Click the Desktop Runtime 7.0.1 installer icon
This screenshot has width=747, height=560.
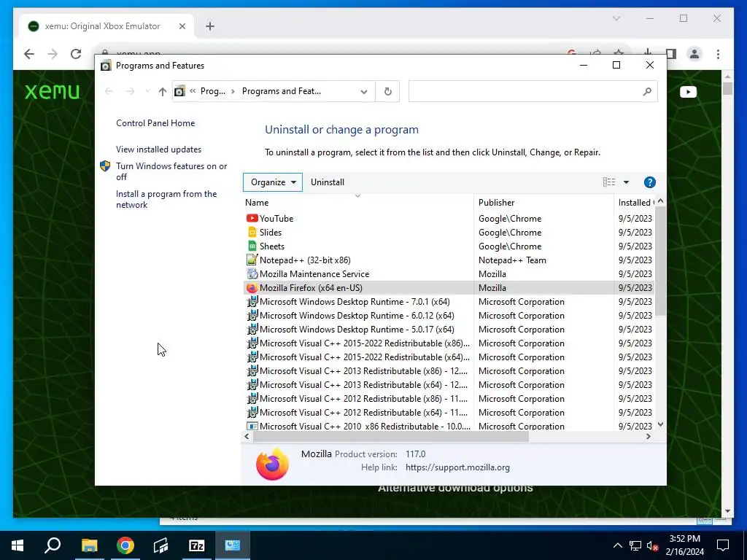click(x=252, y=301)
